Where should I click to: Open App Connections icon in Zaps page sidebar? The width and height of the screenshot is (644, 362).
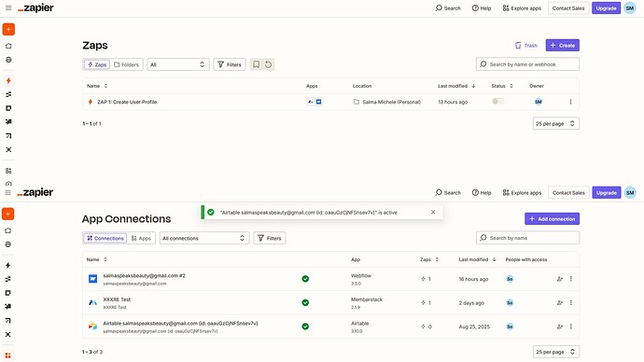(8, 171)
